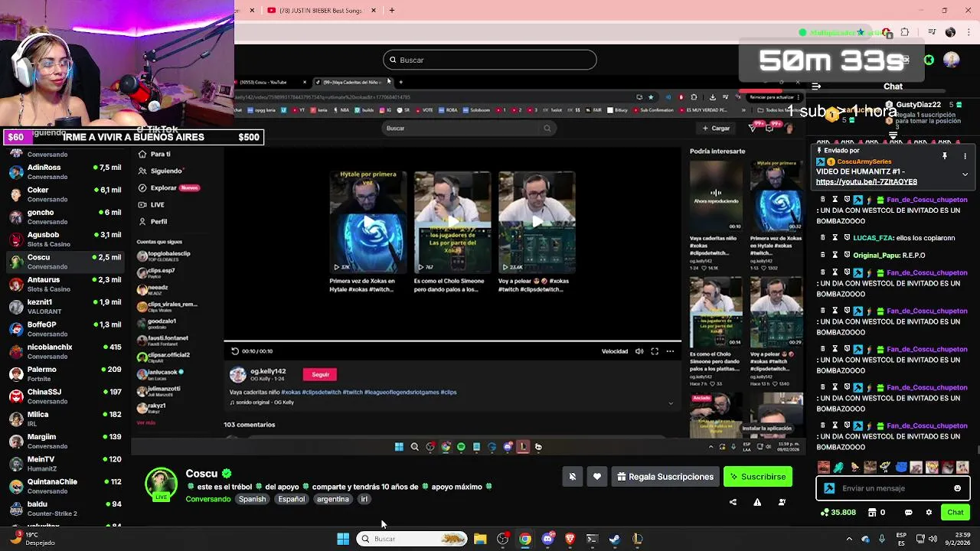Select LIVE in the streamed TikTok sidebar
Viewport: 980px width, 551px height.
(152, 204)
